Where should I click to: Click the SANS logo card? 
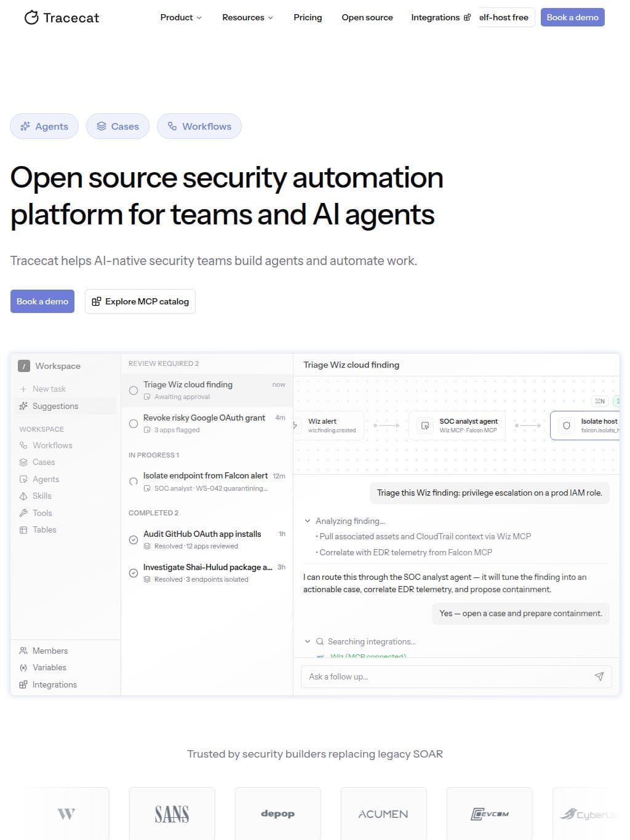pyautogui.click(x=172, y=814)
